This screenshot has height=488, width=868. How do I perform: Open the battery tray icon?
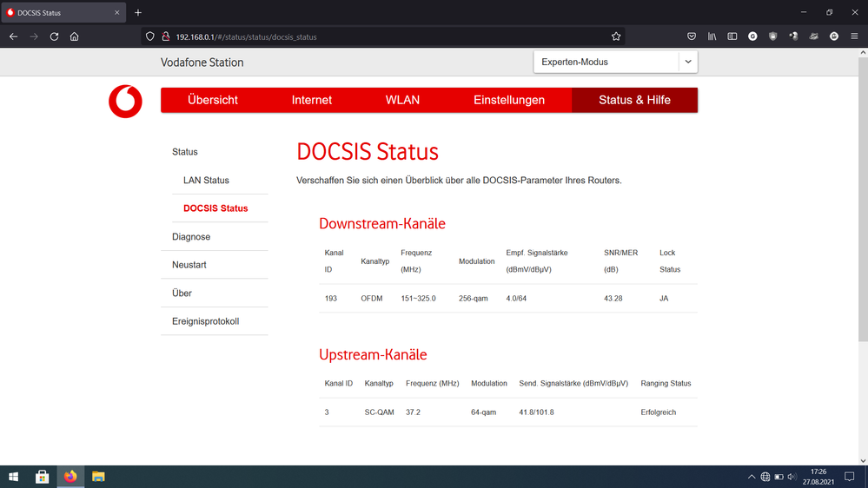(x=779, y=477)
